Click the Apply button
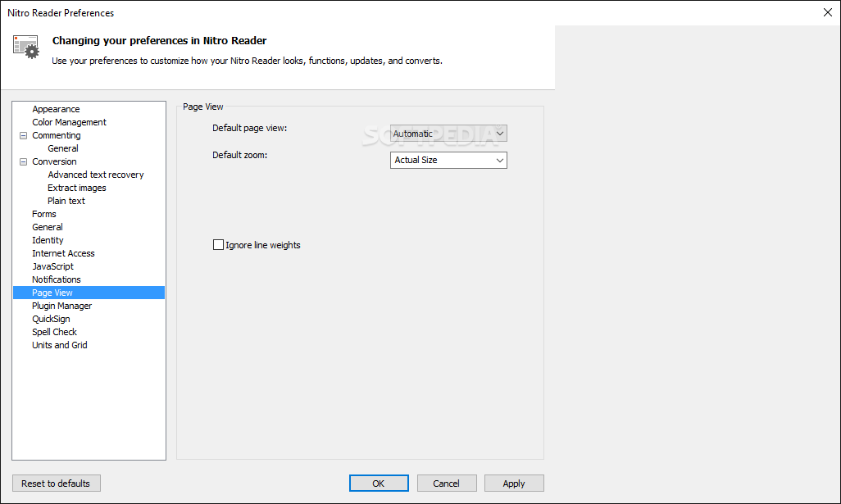Screen dimensions: 841x504 pos(514,483)
